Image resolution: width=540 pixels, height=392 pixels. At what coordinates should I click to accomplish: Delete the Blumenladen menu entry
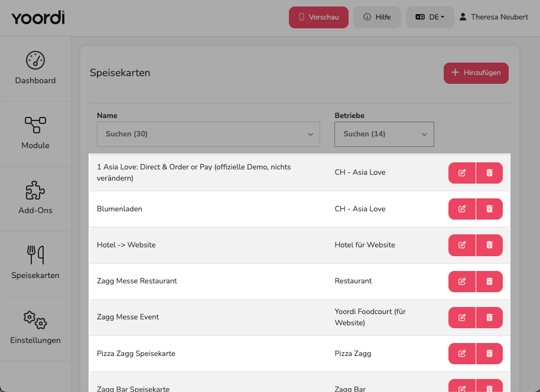(x=489, y=209)
